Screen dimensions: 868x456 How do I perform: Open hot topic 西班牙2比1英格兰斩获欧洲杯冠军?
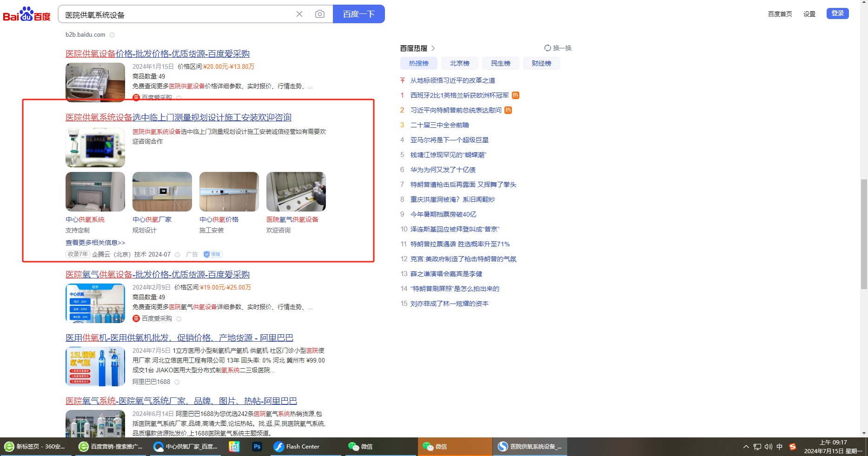[460, 95]
